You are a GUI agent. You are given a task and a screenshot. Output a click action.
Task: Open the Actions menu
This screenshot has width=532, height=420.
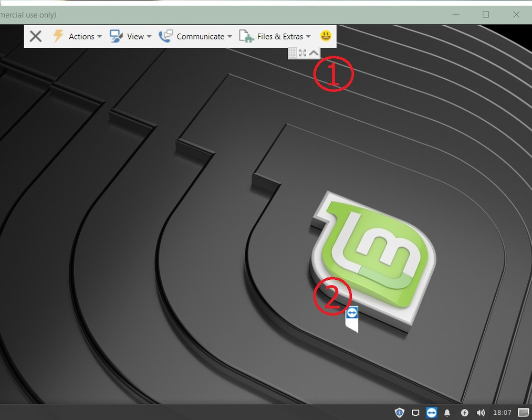point(77,36)
